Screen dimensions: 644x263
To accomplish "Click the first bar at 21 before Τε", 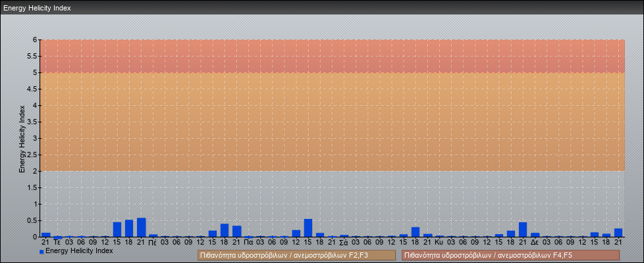I will pos(45,235).
